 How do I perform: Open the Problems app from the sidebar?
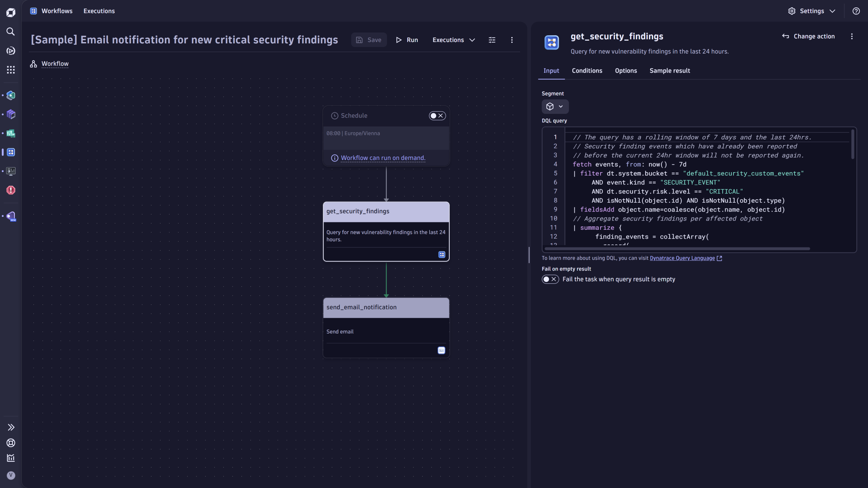tap(11, 190)
